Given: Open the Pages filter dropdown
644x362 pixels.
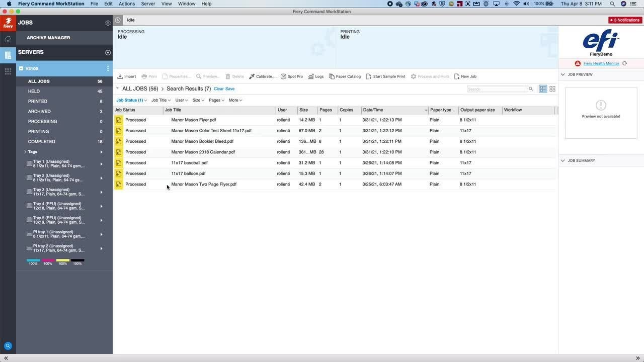Looking at the screenshot, I should click(216, 100).
